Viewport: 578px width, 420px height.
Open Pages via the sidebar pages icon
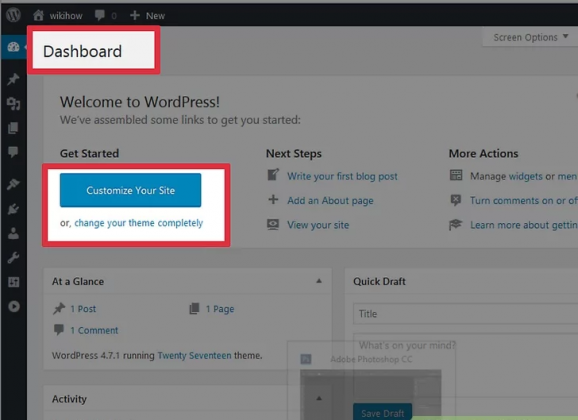tap(13, 128)
